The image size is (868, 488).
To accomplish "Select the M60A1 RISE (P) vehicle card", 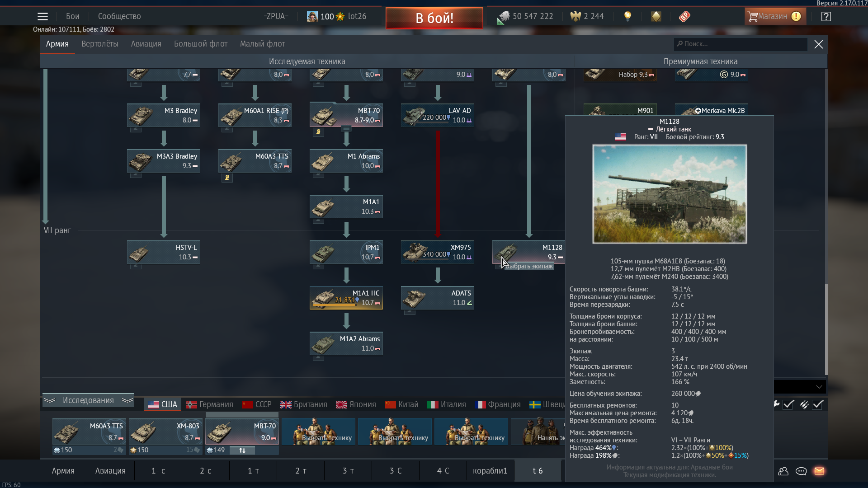I will (255, 115).
